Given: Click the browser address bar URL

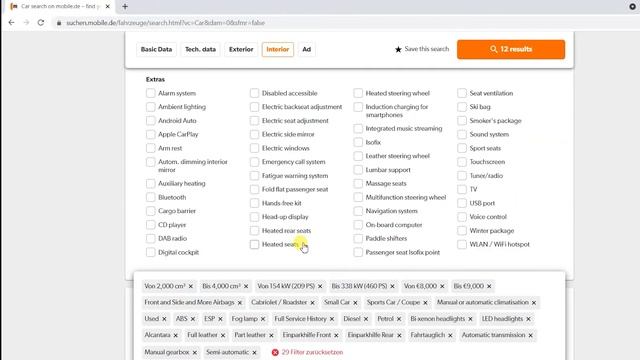Looking at the screenshot, I should 165,23.
